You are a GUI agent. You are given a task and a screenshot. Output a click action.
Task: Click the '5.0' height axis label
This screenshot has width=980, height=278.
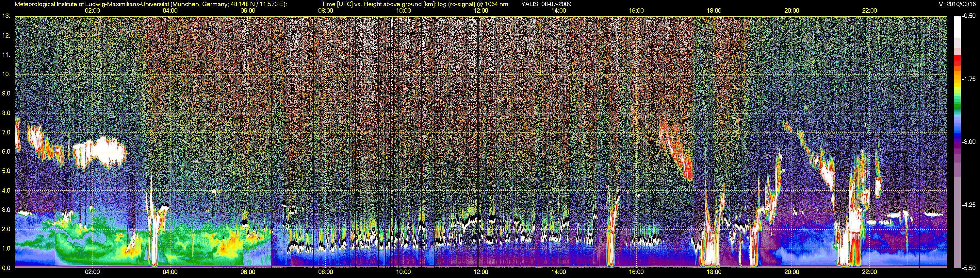(x=6, y=171)
